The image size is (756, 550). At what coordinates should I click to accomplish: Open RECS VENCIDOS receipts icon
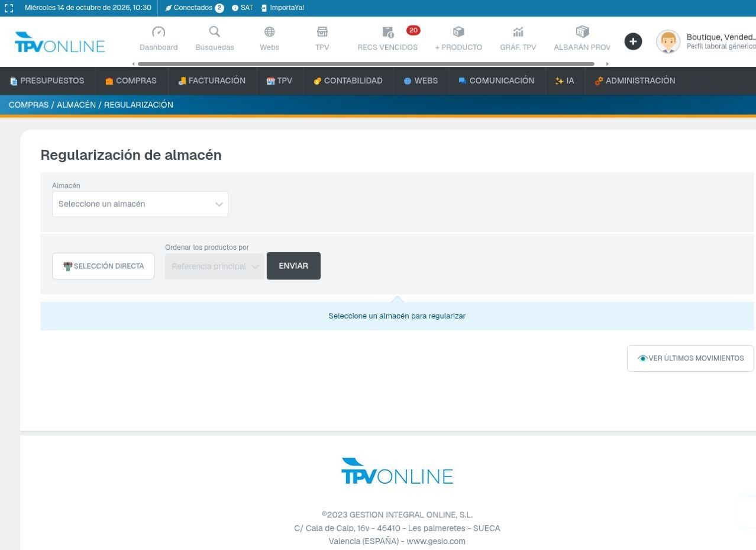click(x=387, y=32)
